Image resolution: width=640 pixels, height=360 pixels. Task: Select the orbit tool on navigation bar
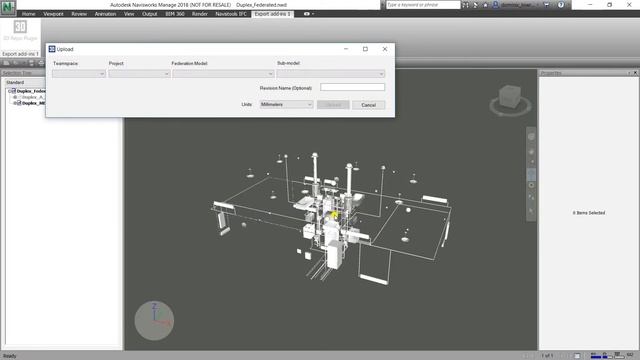pos(531,175)
